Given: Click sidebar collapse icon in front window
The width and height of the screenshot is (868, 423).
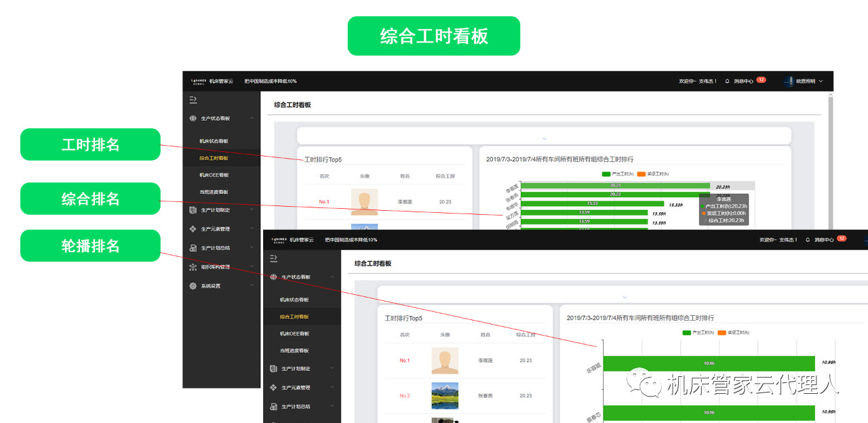Looking at the screenshot, I should (x=273, y=258).
